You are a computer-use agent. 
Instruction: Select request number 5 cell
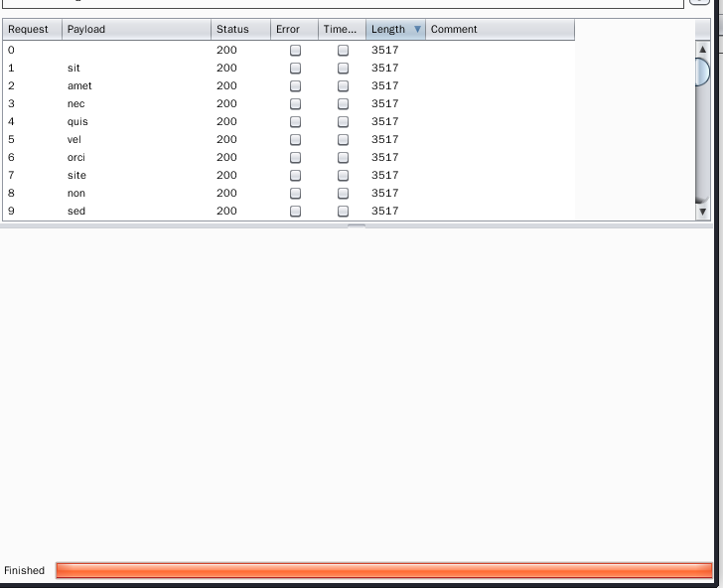(32, 139)
